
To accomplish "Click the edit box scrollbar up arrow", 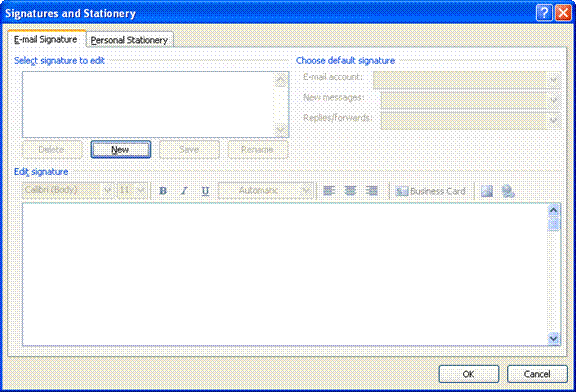I will [x=553, y=211].
